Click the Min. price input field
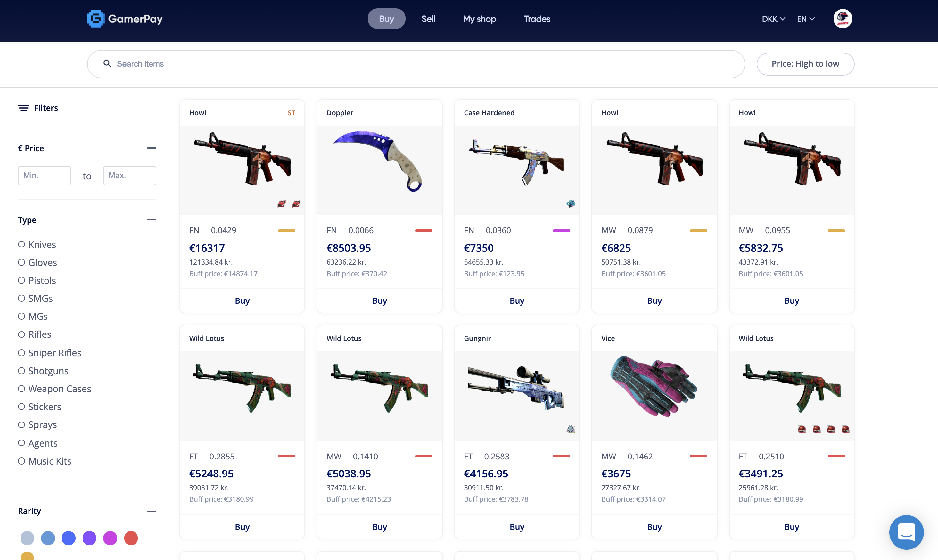Screen dimensions: 938x560 pyautogui.click(x=45, y=176)
